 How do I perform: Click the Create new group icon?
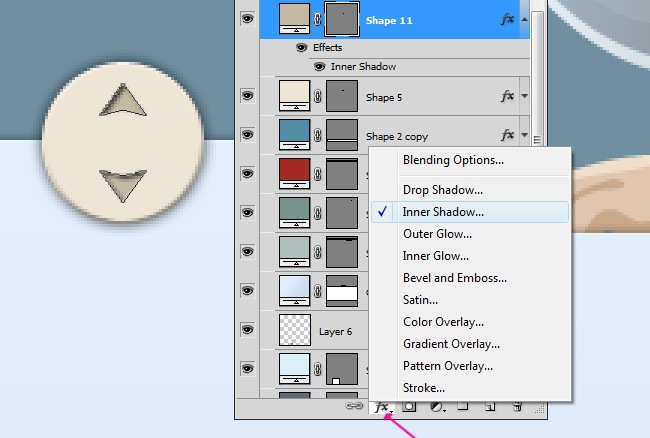(463, 407)
